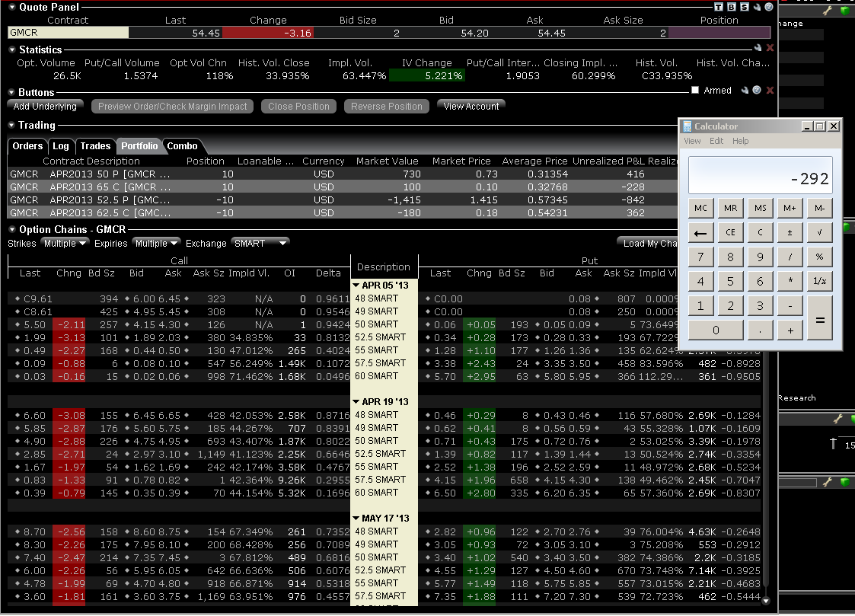Click the Add Underlying button
The image size is (855, 616).
[x=45, y=107]
